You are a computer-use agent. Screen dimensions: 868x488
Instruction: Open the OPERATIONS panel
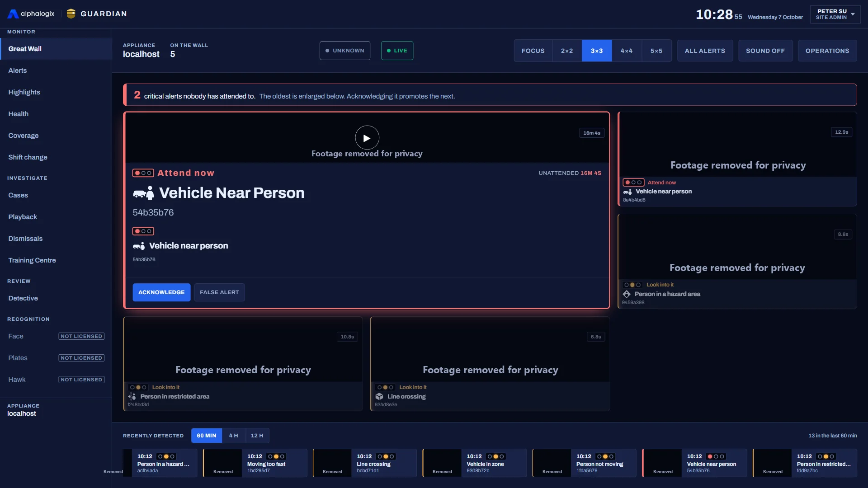pyautogui.click(x=827, y=51)
